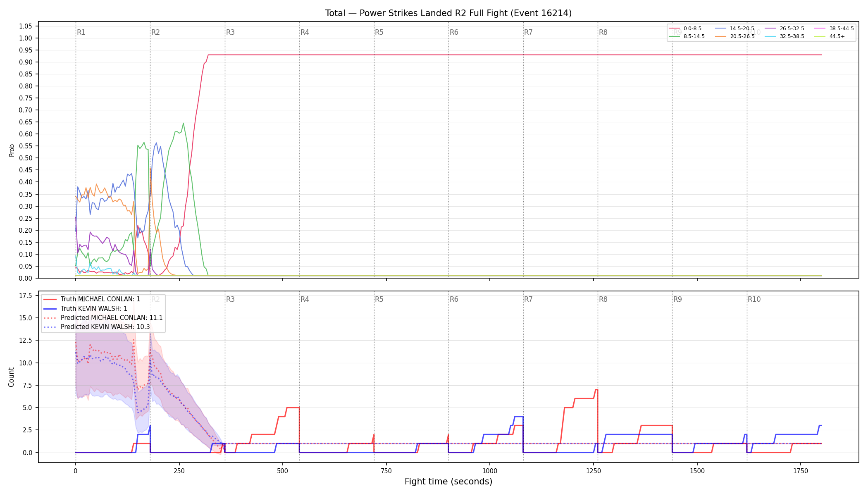The image size is (868, 496).
Task: Click the R5 round marker in the Prob chart
Action: coord(379,32)
